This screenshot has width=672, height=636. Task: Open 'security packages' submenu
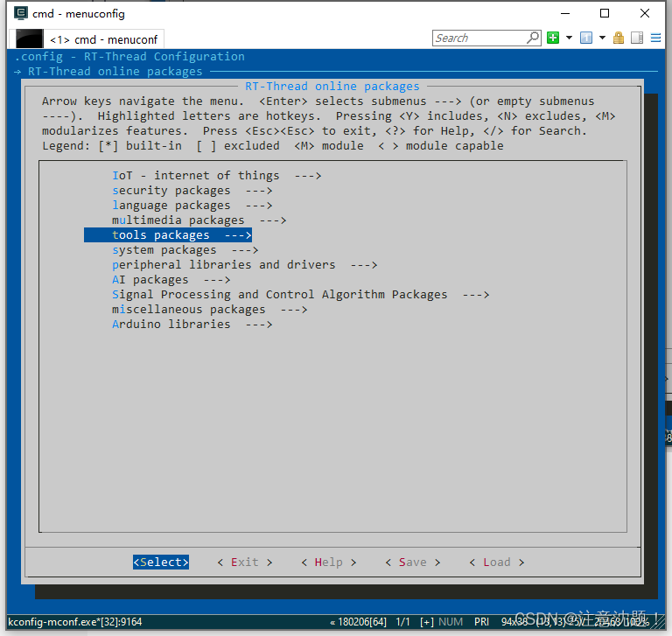(192, 191)
